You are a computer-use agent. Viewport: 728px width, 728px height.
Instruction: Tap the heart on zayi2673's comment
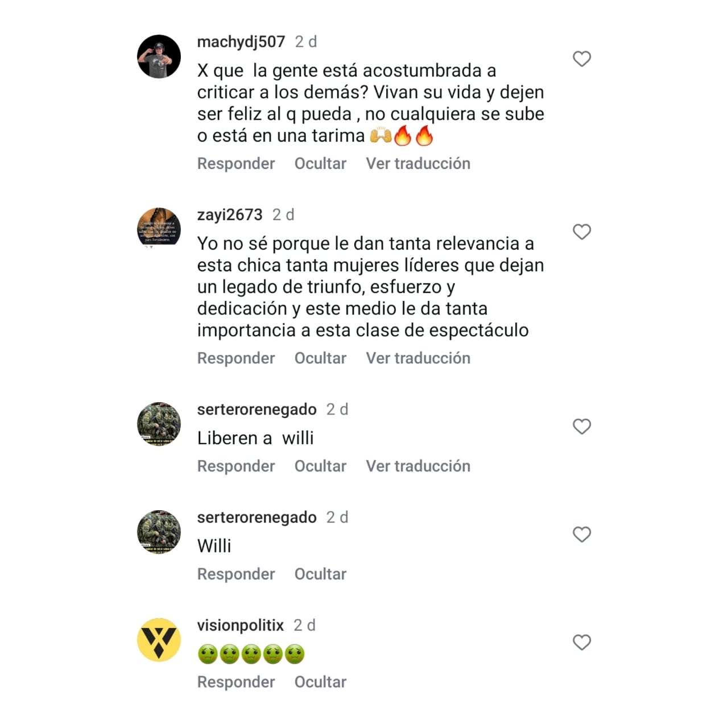coord(581,231)
